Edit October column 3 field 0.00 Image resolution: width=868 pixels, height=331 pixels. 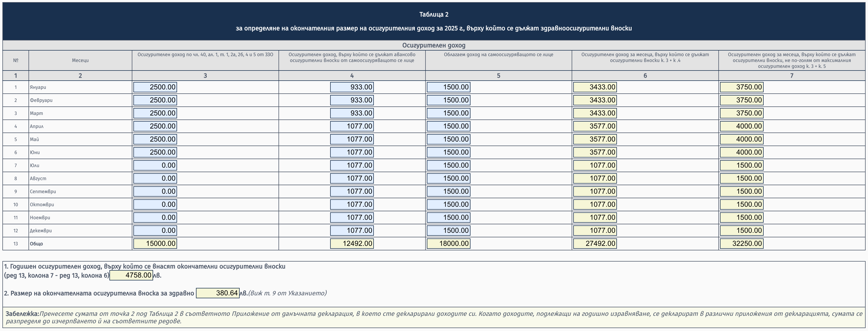(155, 204)
